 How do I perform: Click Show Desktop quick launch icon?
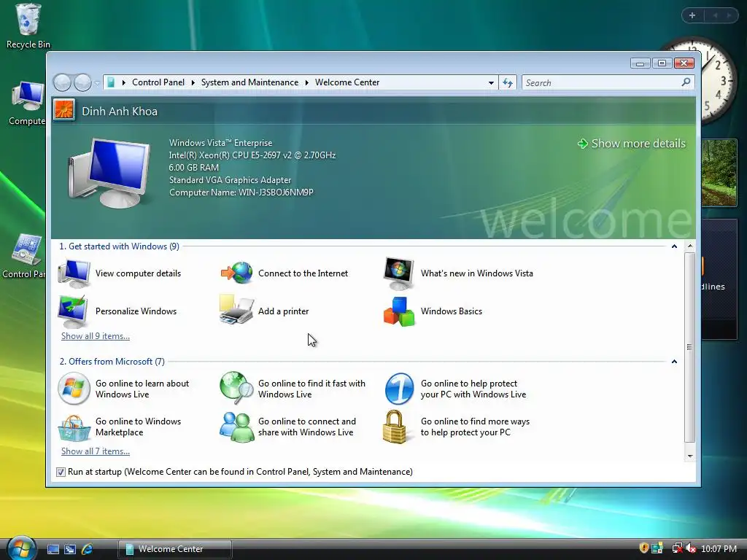53,549
